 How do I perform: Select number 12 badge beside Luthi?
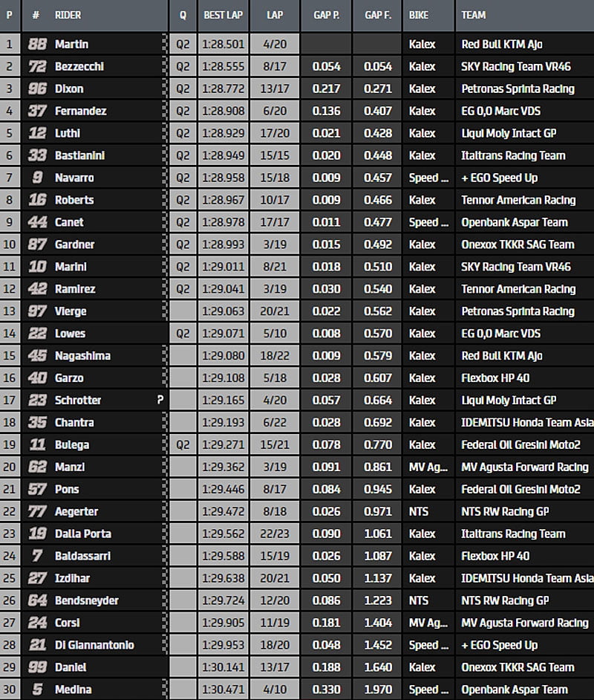click(37, 133)
